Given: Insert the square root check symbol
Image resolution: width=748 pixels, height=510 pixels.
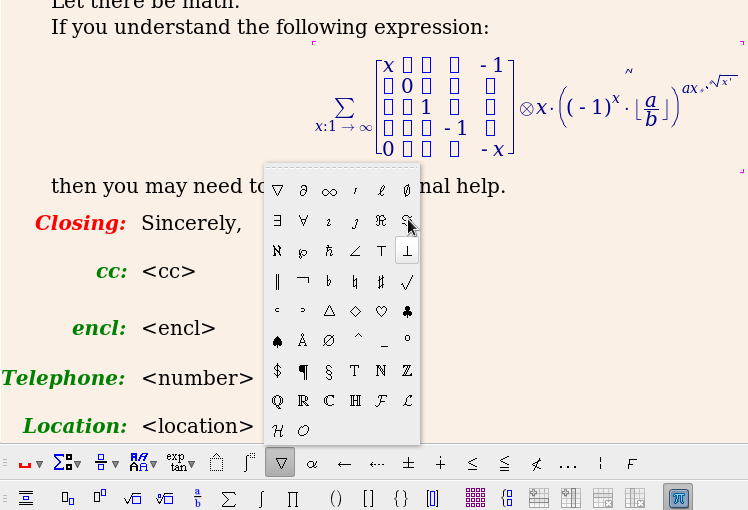Looking at the screenshot, I should 407,281.
